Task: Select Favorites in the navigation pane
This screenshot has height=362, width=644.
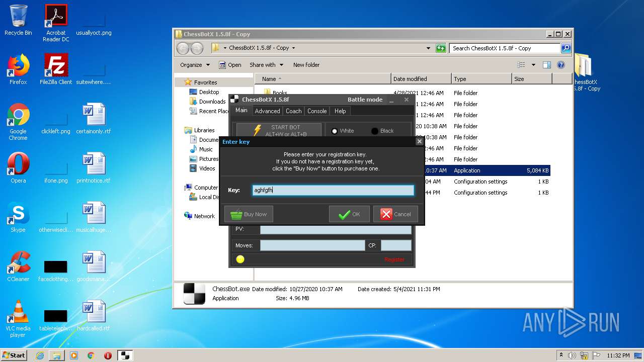Action: click(205, 82)
